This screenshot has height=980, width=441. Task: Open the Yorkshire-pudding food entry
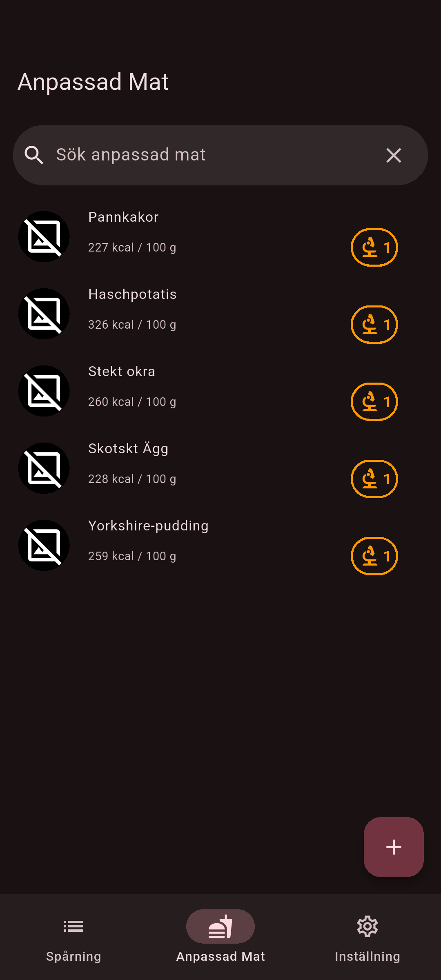(204, 541)
